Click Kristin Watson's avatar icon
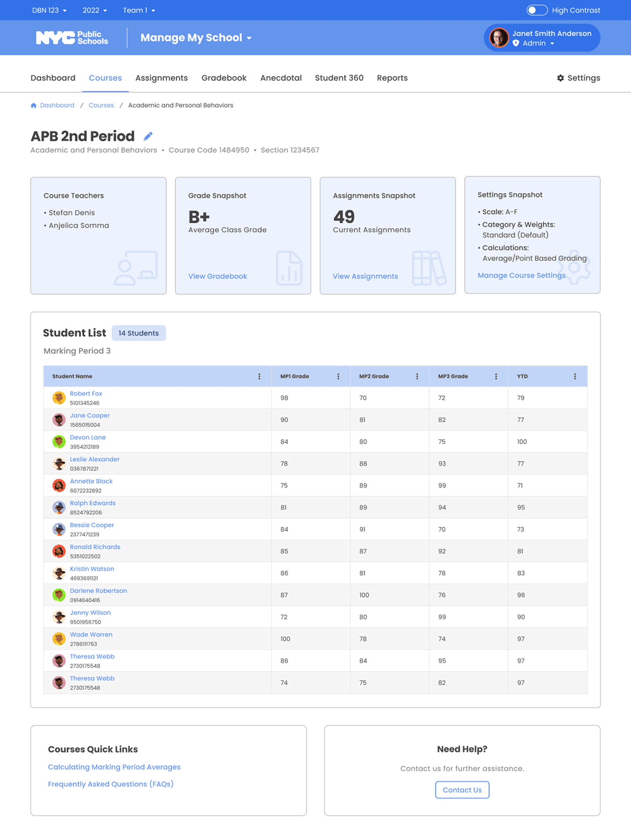Viewport: 631px width, 840px height. point(59,573)
